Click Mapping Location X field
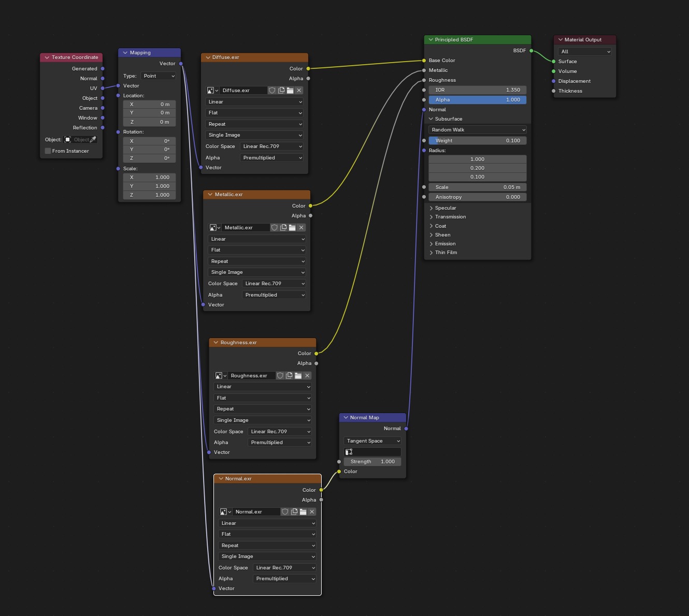Viewport: 689px width, 616px height. click(150, 105)
